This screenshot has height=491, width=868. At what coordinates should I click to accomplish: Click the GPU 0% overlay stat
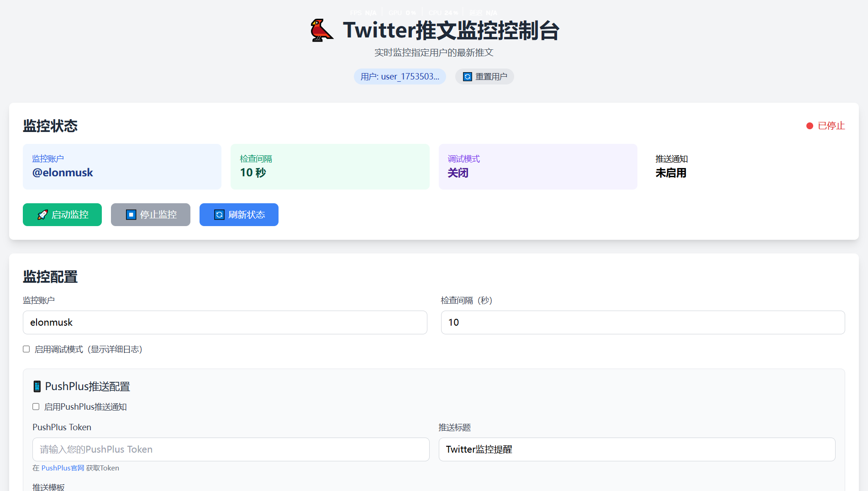click(402, 13)
